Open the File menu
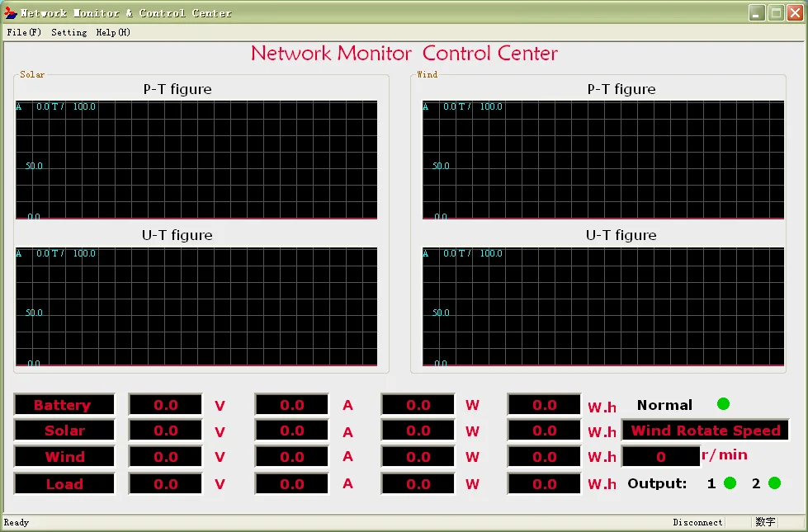 [23, 32]
